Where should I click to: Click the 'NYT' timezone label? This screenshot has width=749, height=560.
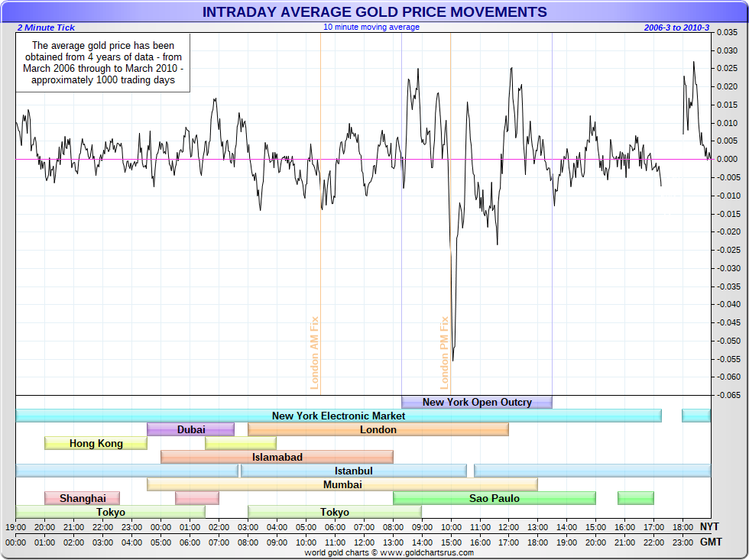pos(709,527)
